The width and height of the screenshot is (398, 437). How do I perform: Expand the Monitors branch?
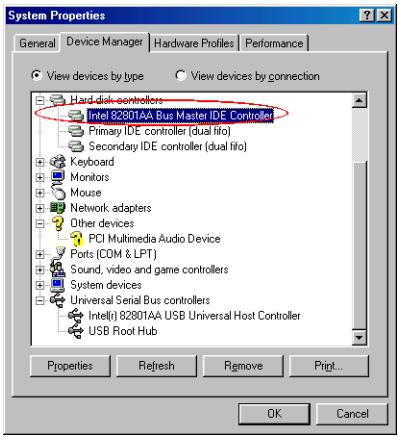point(40,177)
